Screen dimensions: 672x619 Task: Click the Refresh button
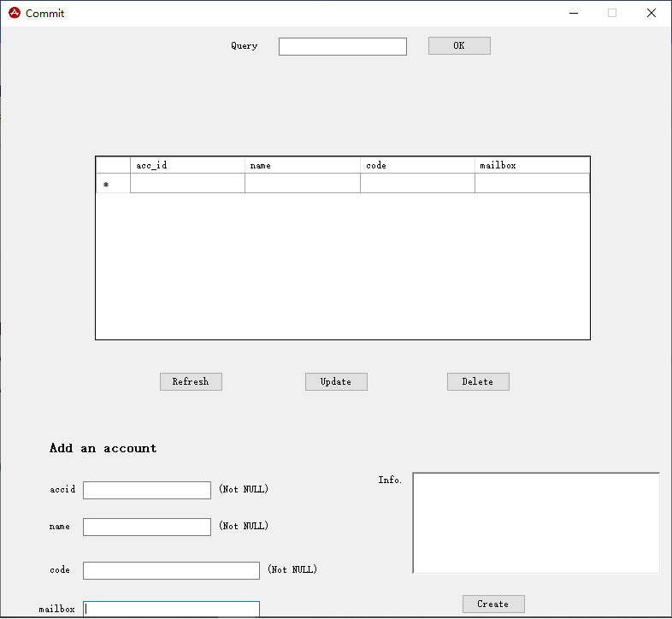point(191,381)
